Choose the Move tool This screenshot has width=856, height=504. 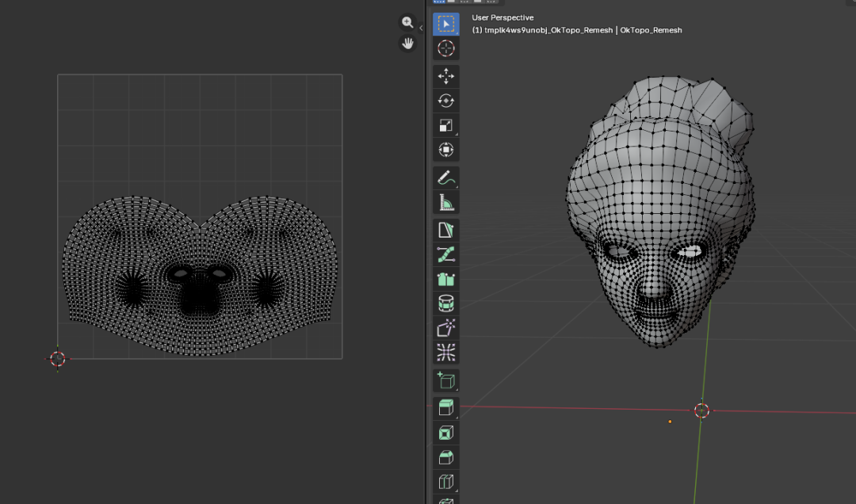445,76
